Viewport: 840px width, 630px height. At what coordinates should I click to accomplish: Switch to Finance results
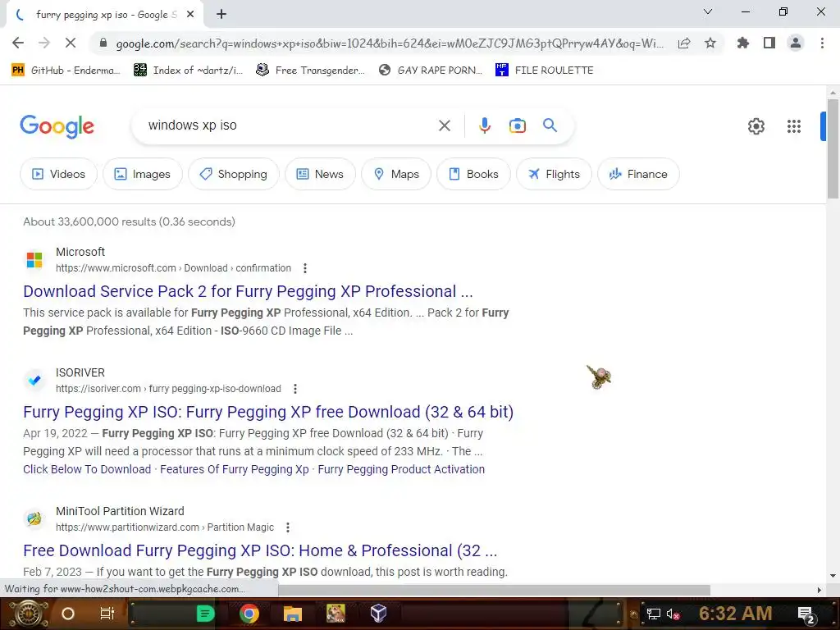pos(638,174)
